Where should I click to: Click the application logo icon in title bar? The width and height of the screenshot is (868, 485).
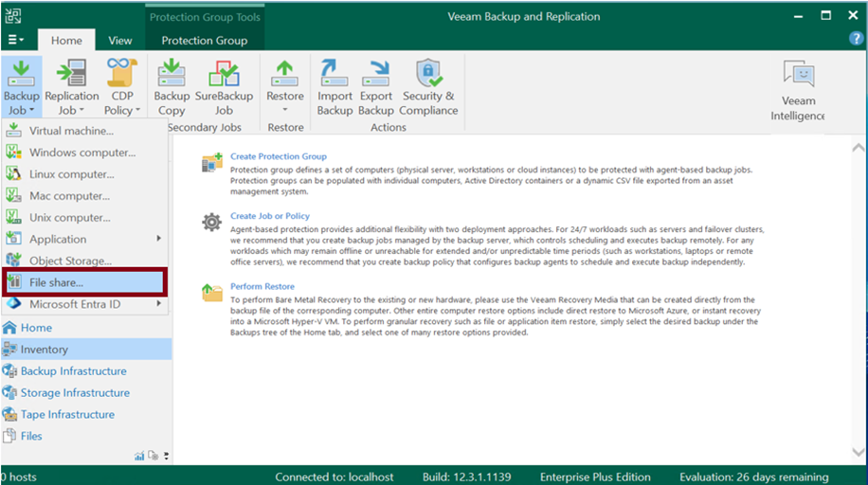click(13, 16)
